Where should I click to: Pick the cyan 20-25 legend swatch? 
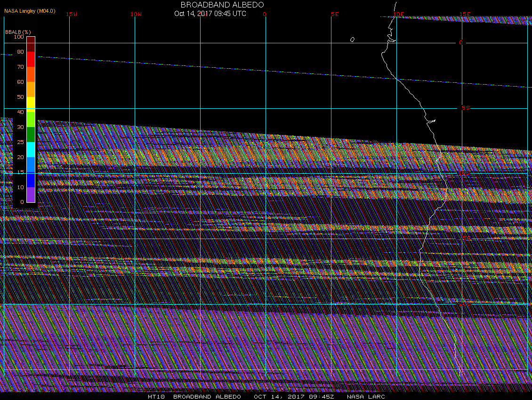(31, 150)
